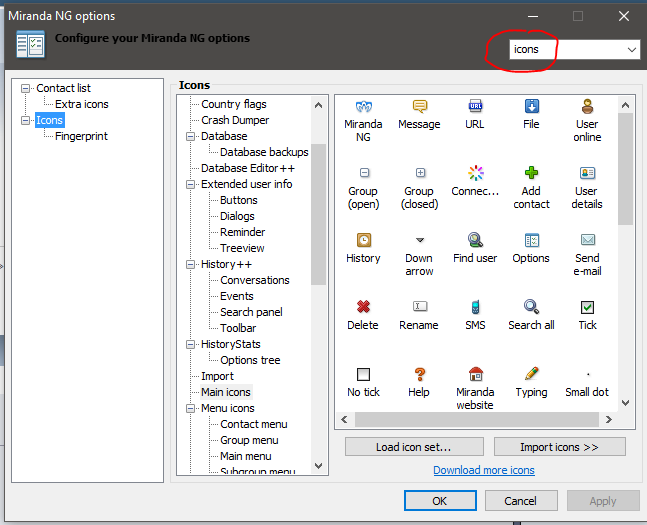Select Search panel section
The height and width of the screenshot is (525, 647).
pyautogui.click(x=251, y=312)
